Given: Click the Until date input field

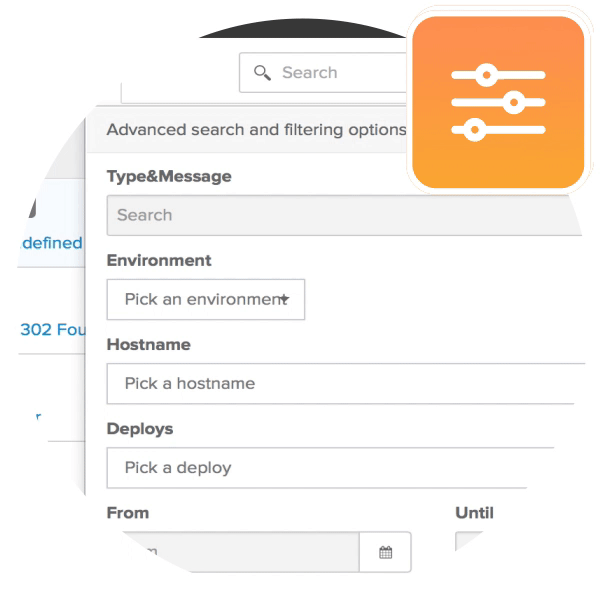Looking at the screenshot, I should (469, 541).
